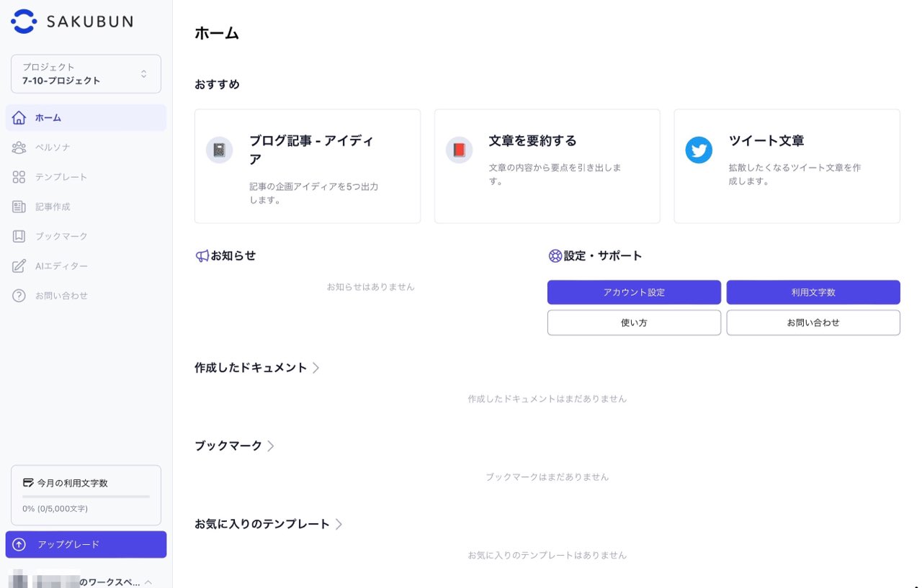922x588 pixels.
Task: Expand お気に入りのテンプレート section chevron
Action: pos(339,525)
